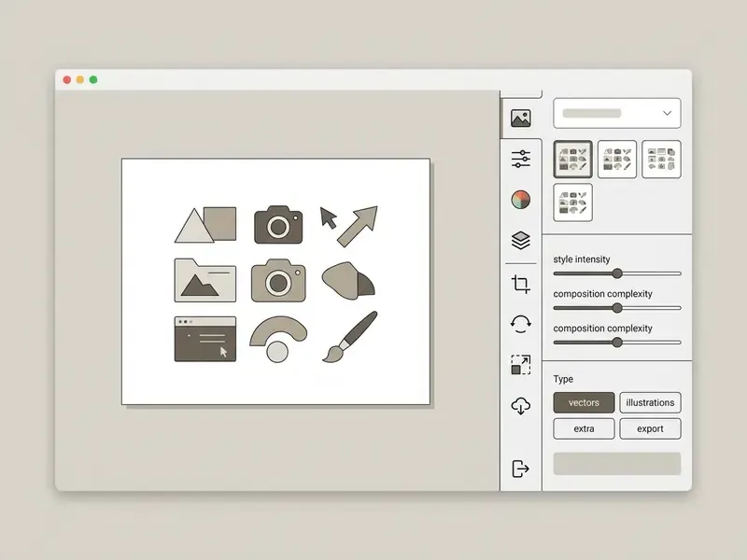747x560 pixels.
Task: Click the yellow minimize window button
Action: pos(80,79)
